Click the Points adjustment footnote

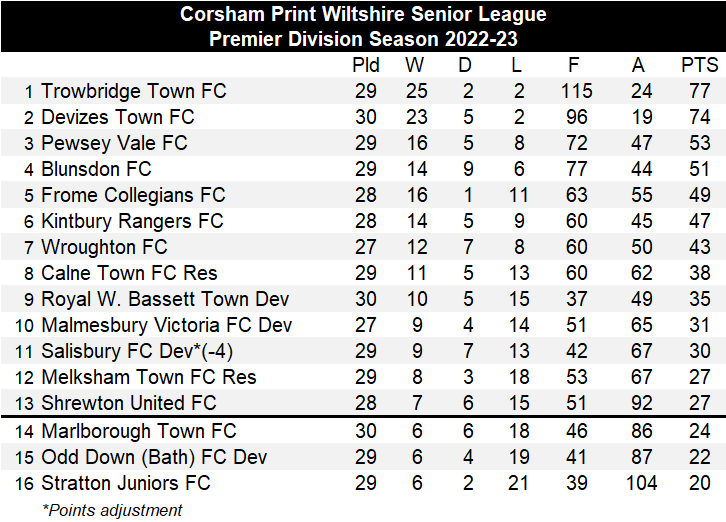tap(112, 510)
